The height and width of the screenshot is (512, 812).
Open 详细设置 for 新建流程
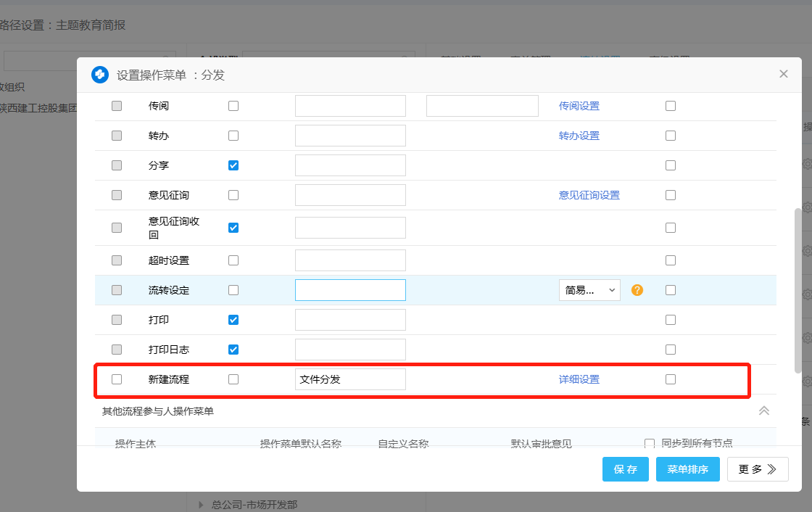coord(579,379)
